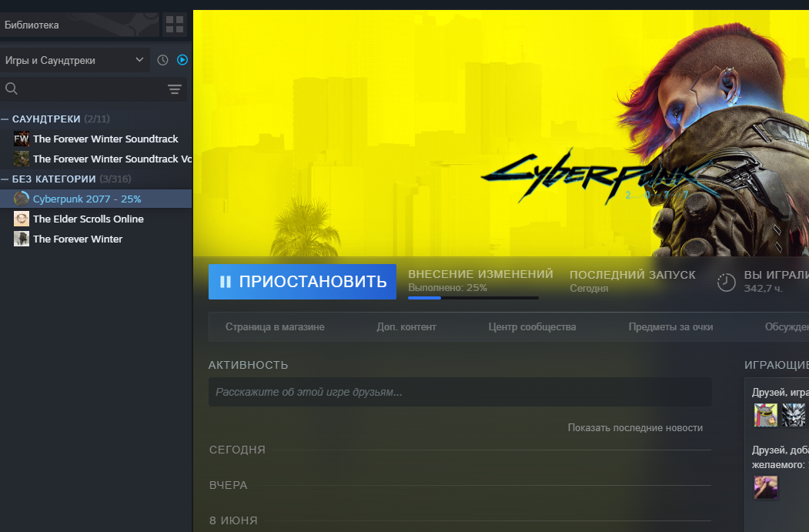Click Cyberpunk 2077 download progress icon
This screenshot has height=532, width=809.
pos(21,199)
